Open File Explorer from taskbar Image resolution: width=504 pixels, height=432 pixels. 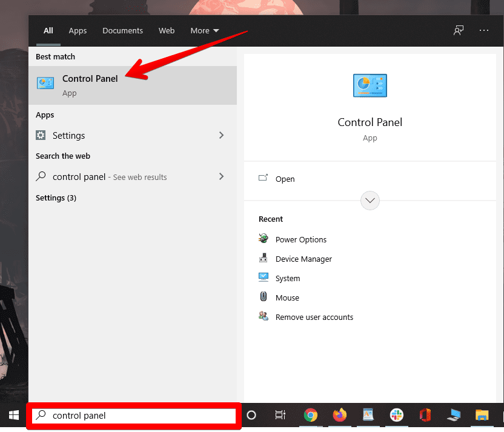(x=482, y=415)
